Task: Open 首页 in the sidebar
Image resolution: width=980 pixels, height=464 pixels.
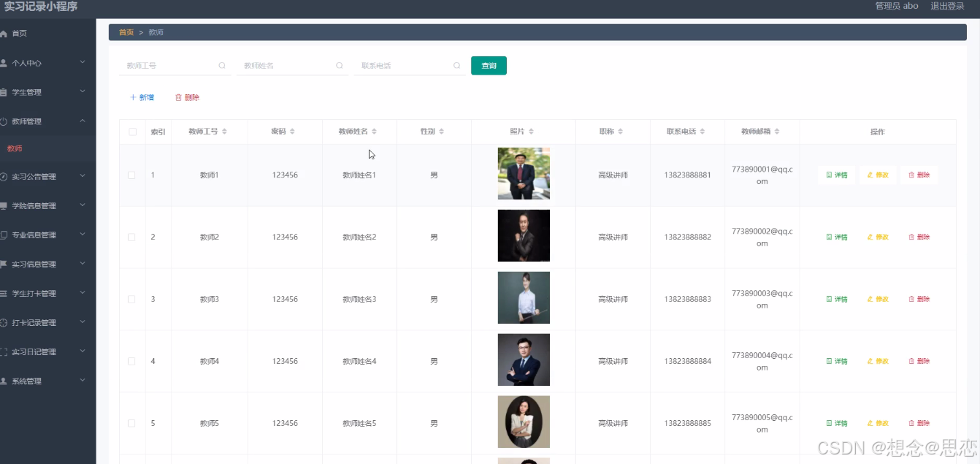Action: tap(47, 34)
